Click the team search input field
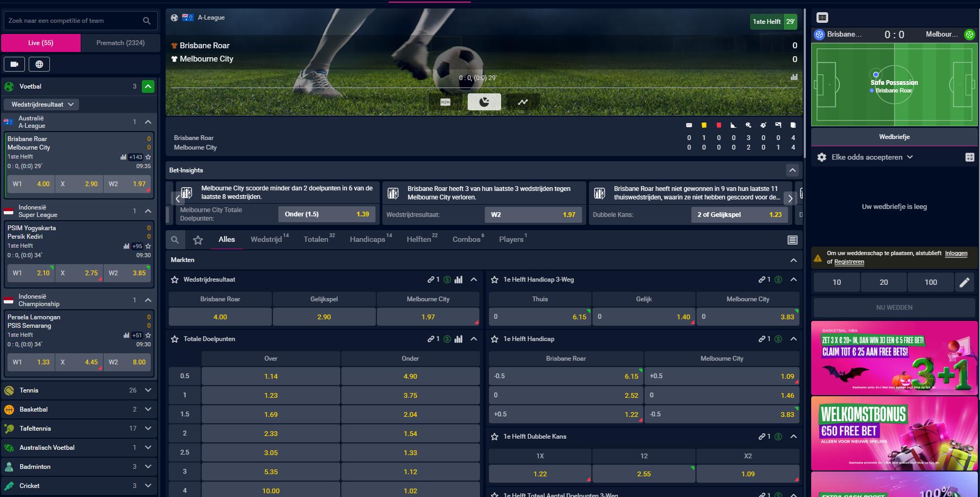This screenshot has width=980, height=497. [x=74, y=21]
